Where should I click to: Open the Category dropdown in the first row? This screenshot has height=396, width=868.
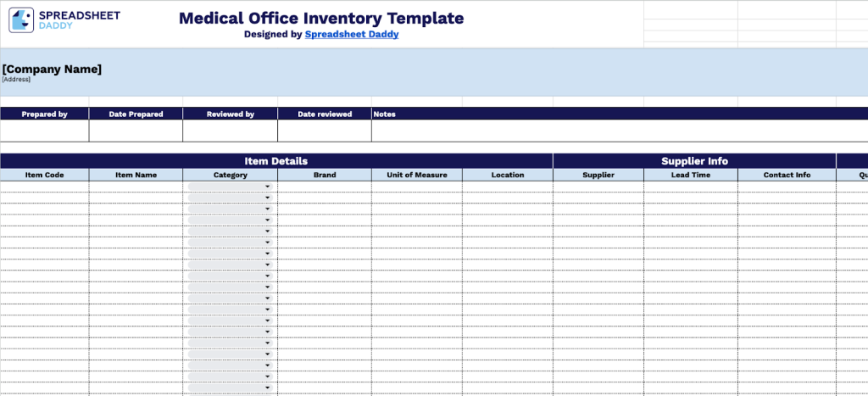[268, 187]
